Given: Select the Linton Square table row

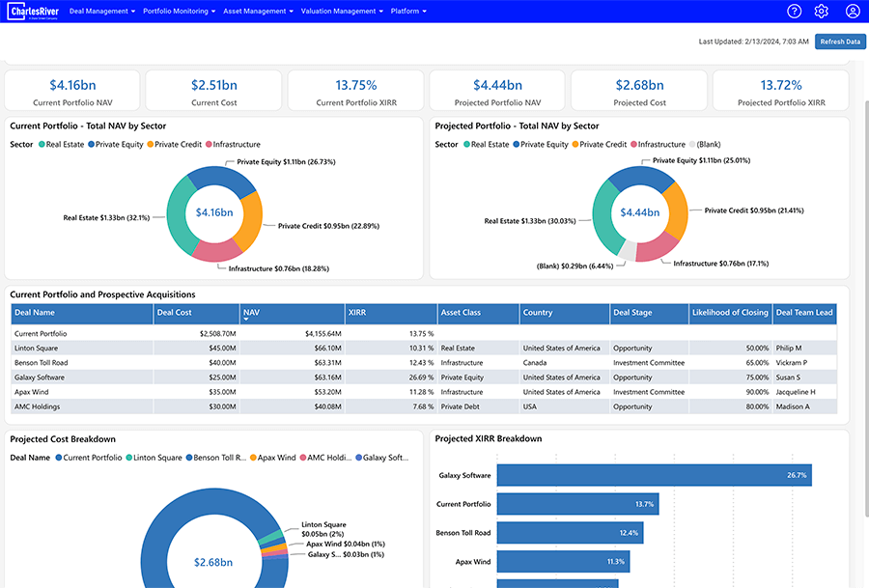Looking at the screenshot, I should [424, 349].
